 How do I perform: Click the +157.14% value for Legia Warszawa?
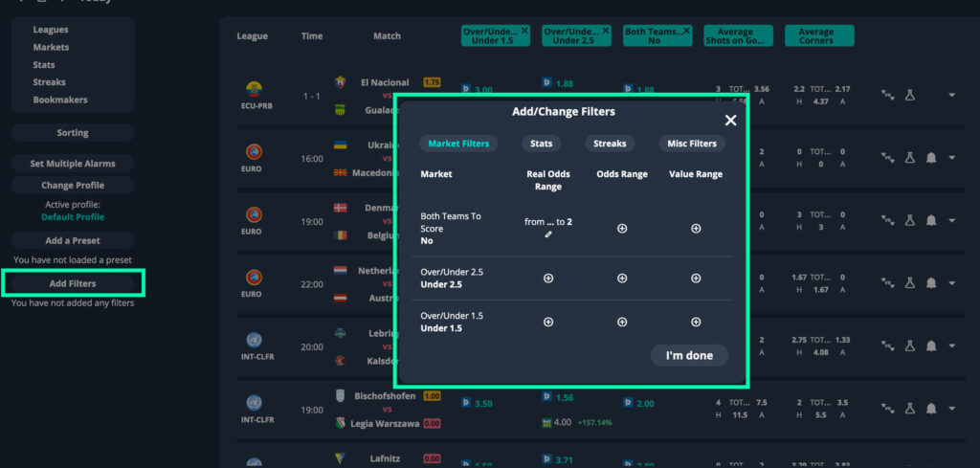coord(594,422)
